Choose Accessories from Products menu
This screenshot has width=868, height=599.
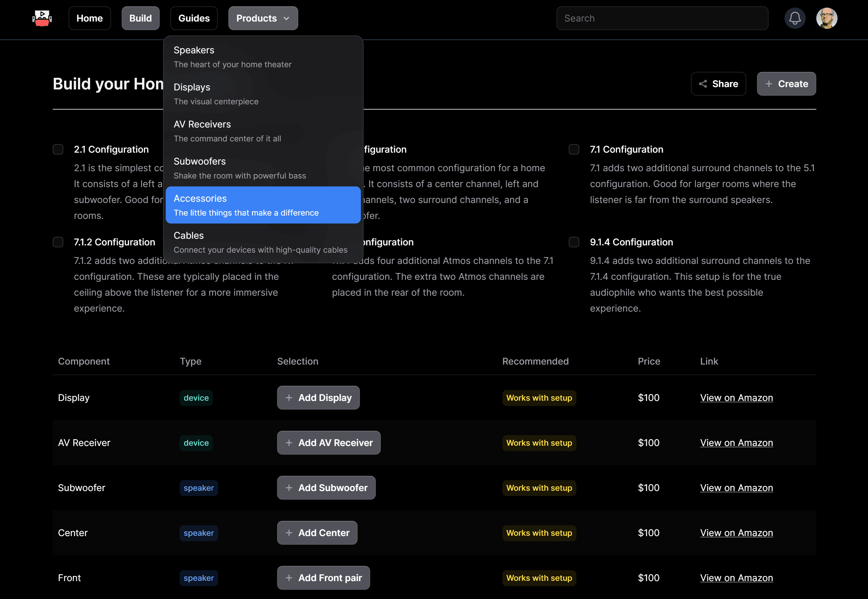tap(263, 205)
